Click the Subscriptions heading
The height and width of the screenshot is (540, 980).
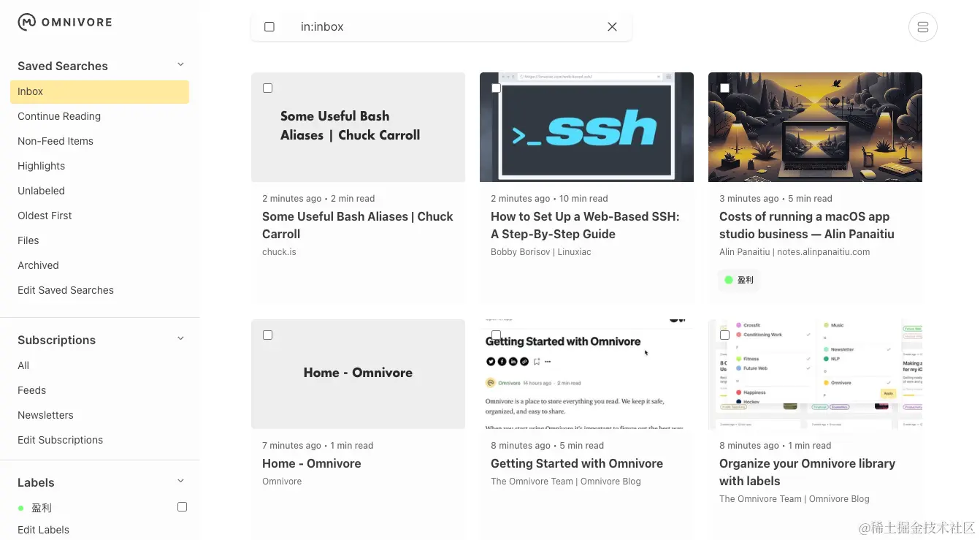56,340
